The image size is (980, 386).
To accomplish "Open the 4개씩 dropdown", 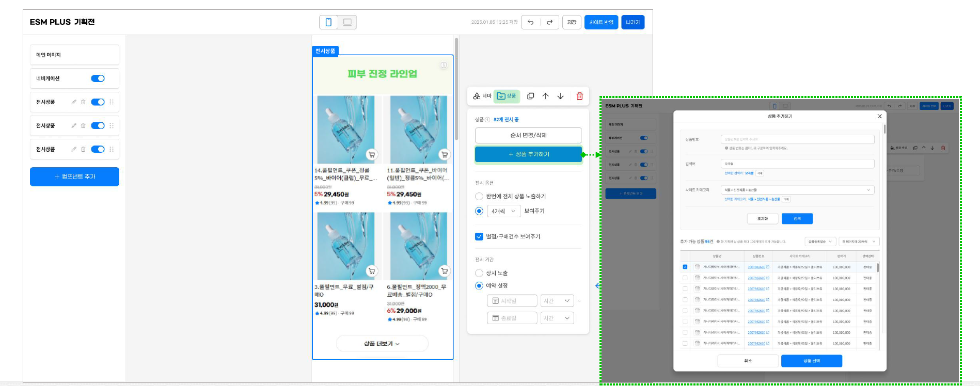I will [x=503, y=211].
